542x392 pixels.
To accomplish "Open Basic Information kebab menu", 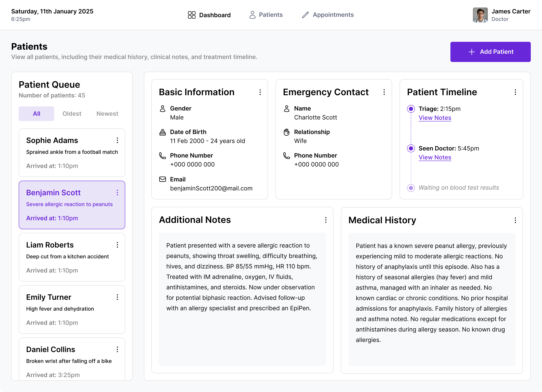I will tap(260, 92).
